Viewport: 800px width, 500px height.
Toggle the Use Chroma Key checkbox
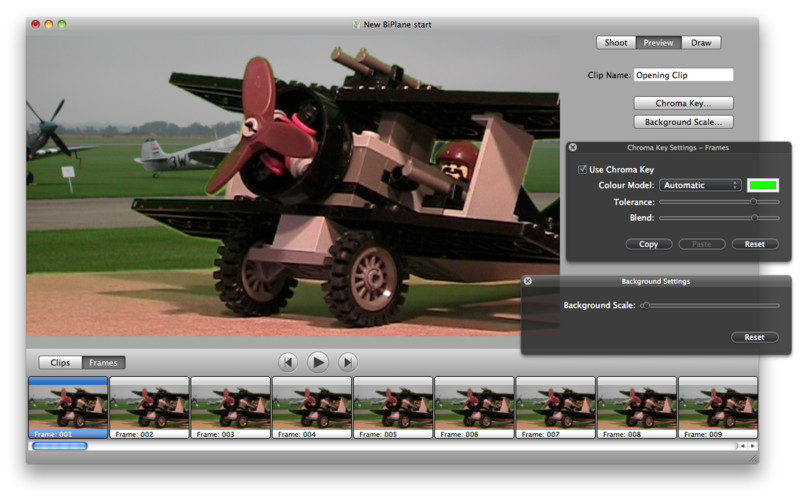pyautogui.click(x=582, y=169)
